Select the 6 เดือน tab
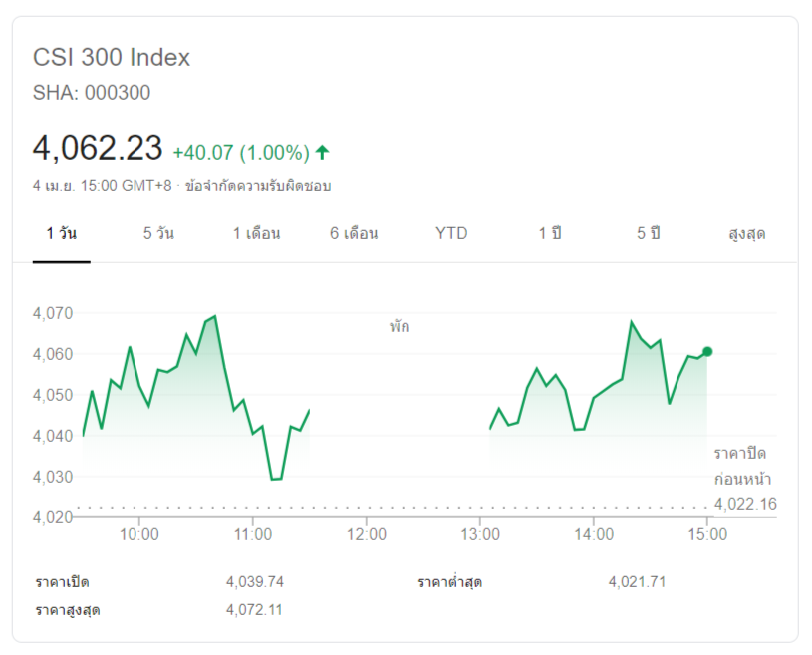The image size is (812, 655). pyautogui.click(x=354, y=234)
